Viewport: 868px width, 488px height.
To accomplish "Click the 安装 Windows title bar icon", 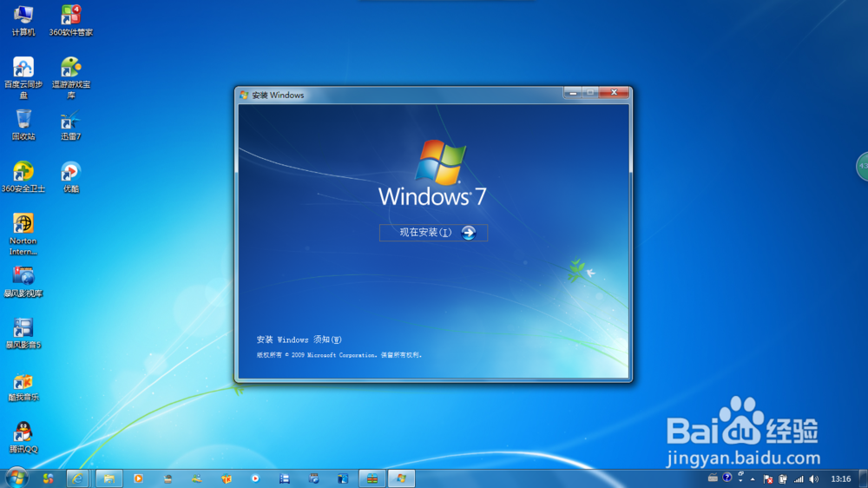I will (244, 96).
